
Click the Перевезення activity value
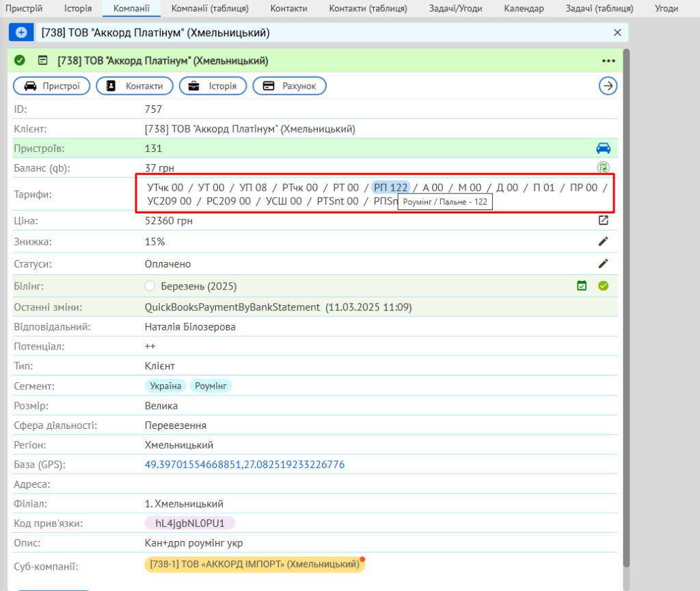click(176, 425)
